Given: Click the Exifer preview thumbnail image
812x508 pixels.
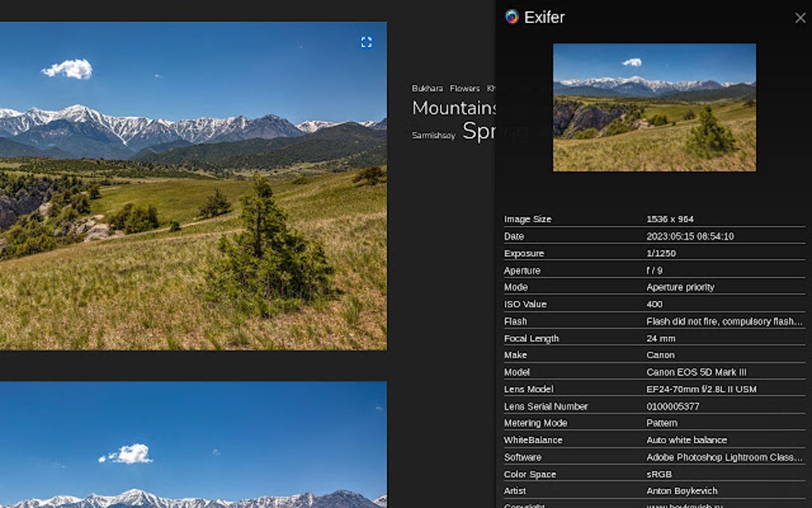Looking at the screenshot, I should [x=654, y=107].
